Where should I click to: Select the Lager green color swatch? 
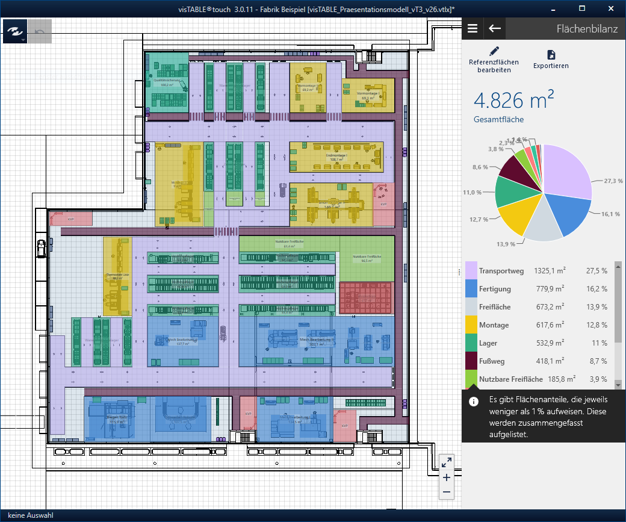pyautogui.click(x=471, y=342)
